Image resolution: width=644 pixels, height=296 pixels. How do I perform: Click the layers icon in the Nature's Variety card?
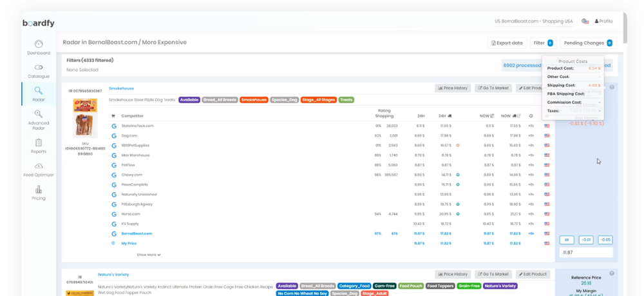pos(612,273)
